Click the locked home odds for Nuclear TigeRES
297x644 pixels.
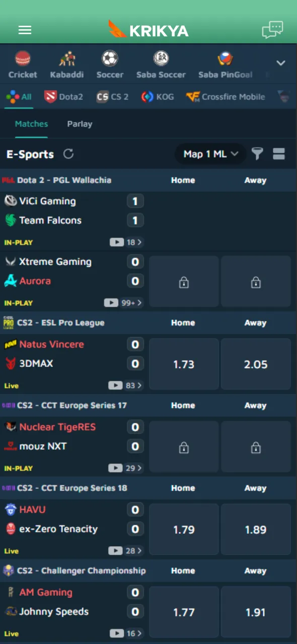point(184,446)
